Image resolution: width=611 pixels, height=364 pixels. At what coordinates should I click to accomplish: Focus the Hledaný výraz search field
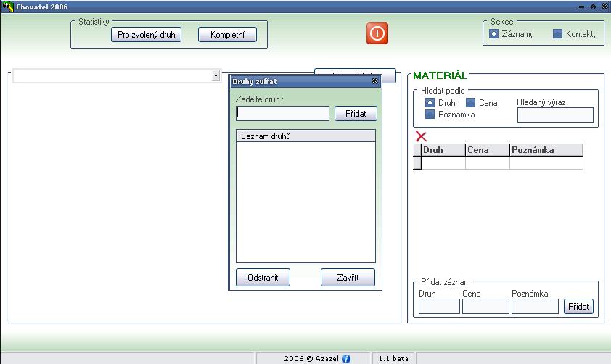pos(555,115)
